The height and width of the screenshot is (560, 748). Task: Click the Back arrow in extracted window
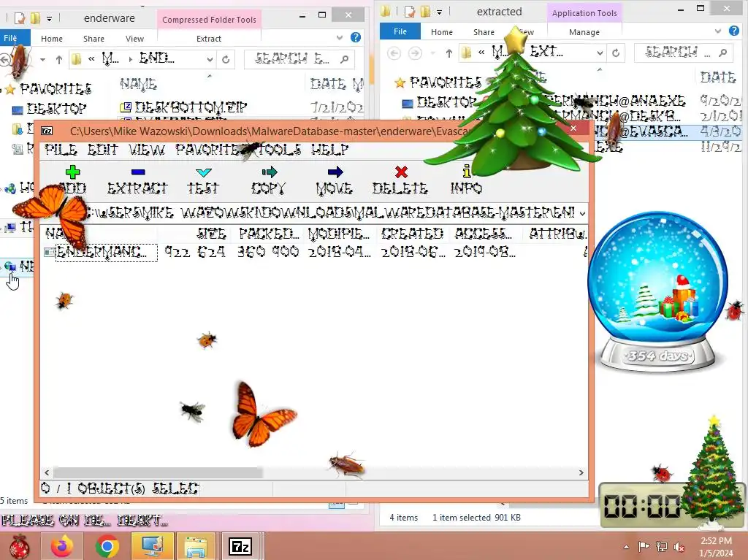point(394,53)
